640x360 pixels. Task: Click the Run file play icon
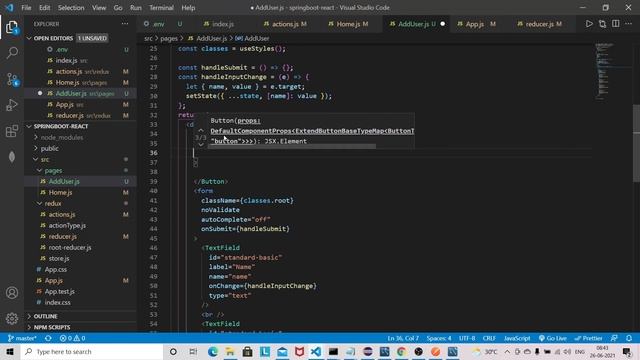pos(589,24)
